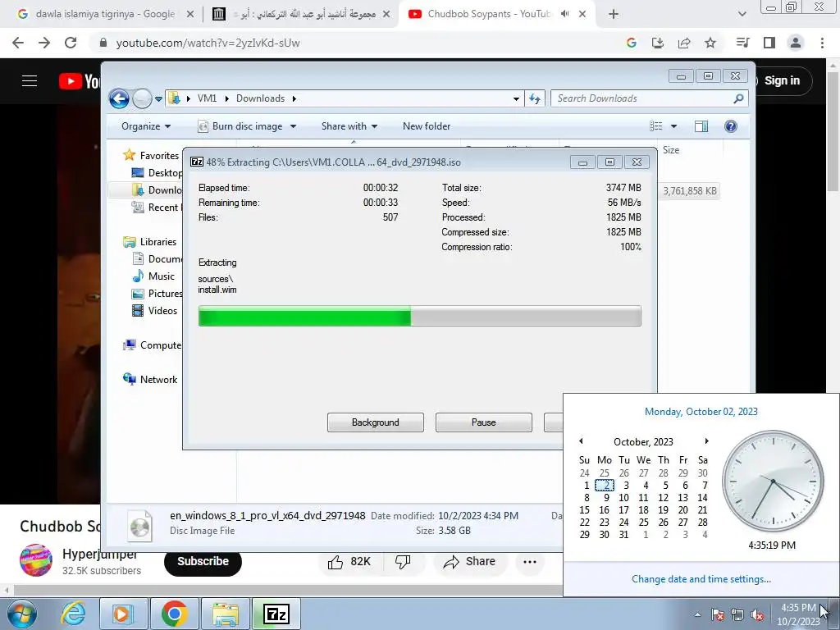Viewport: 840px width, 630px height.
Task: Pause the 7-Zip extraction
Action: tap(484, 422)
